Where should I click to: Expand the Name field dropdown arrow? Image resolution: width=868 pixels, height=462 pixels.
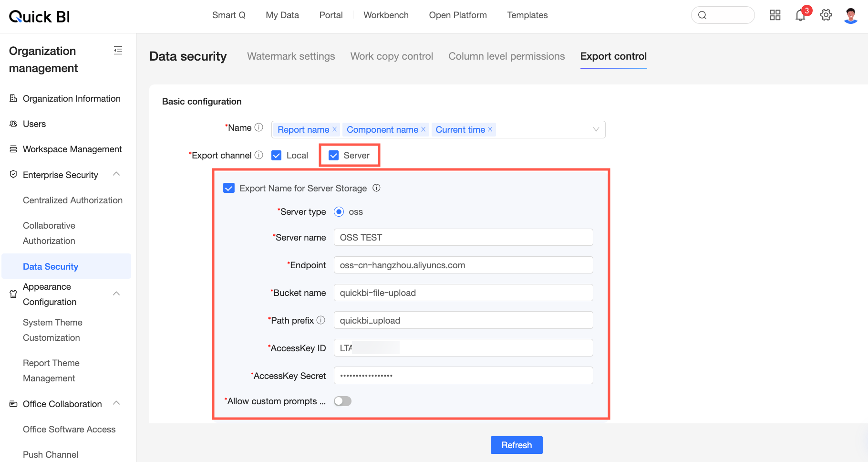(596, 129)
